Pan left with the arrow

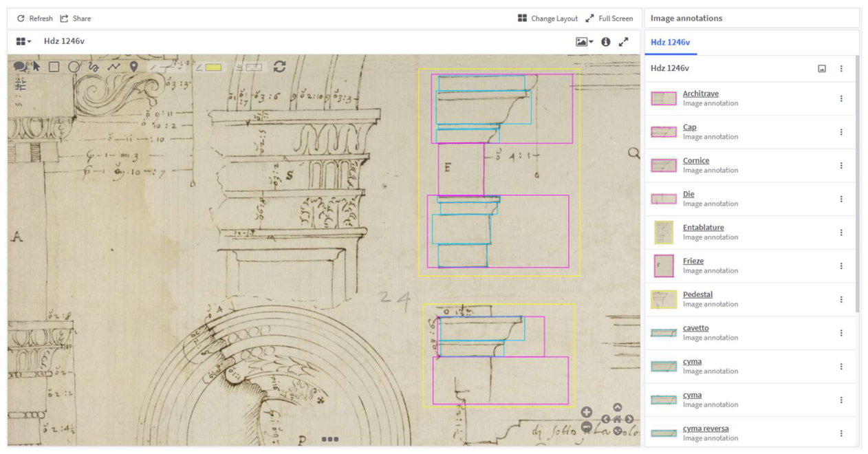(606, 419)
